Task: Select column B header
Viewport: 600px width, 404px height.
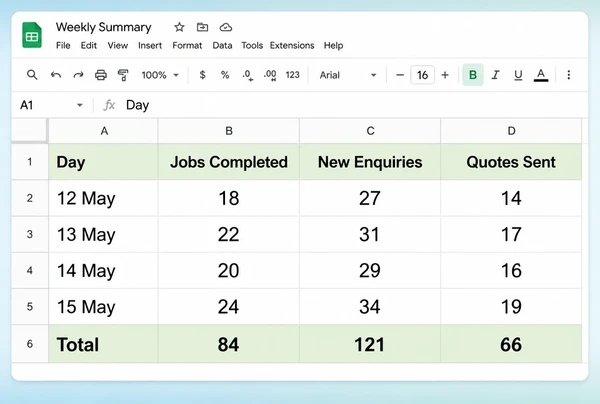Action: [229, 131]
